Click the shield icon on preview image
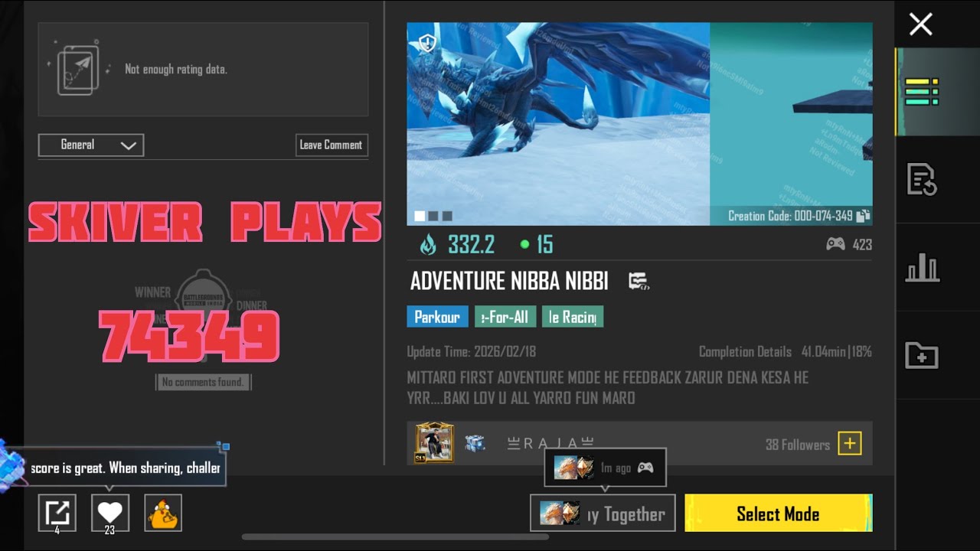The width and height of the screenshot is (980, 551). [428, 43]
